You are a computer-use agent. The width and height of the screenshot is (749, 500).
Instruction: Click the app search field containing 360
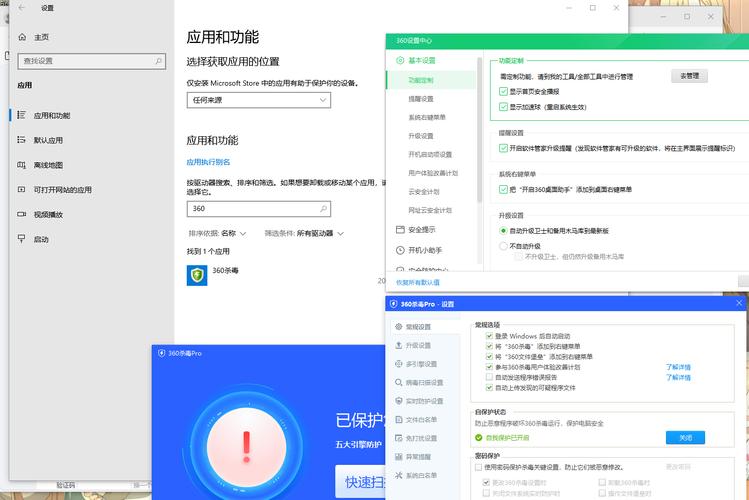pyautogui.click(x=258, y=209)
